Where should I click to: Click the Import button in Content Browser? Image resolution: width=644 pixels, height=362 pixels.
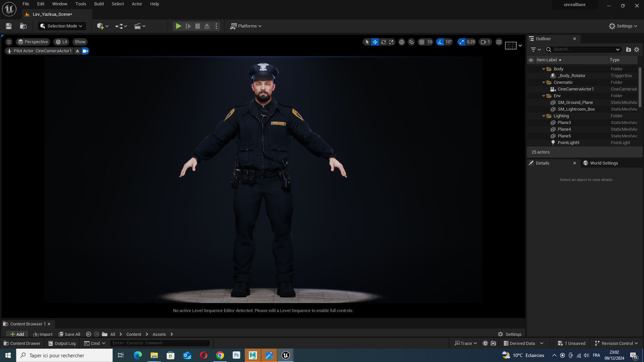click(43, 334)
